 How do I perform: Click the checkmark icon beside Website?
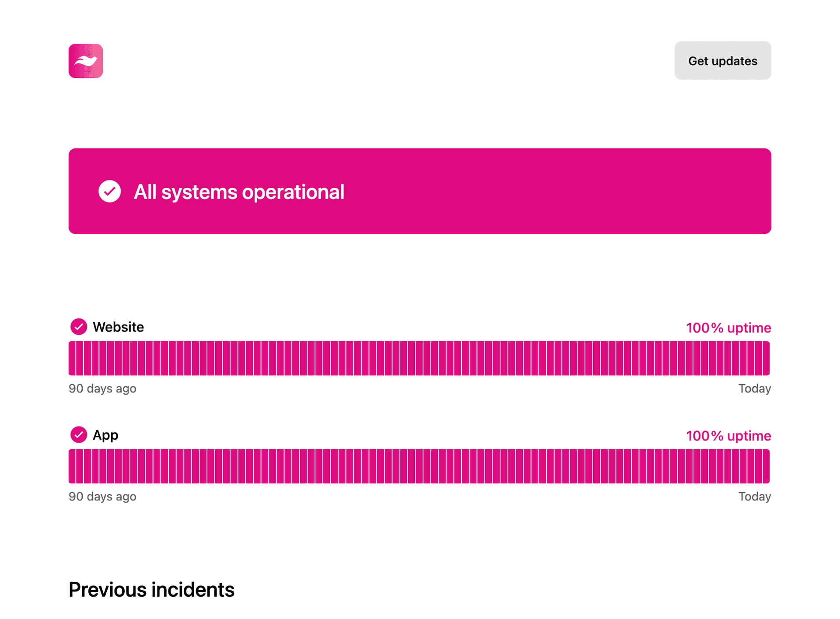[79, 327]
